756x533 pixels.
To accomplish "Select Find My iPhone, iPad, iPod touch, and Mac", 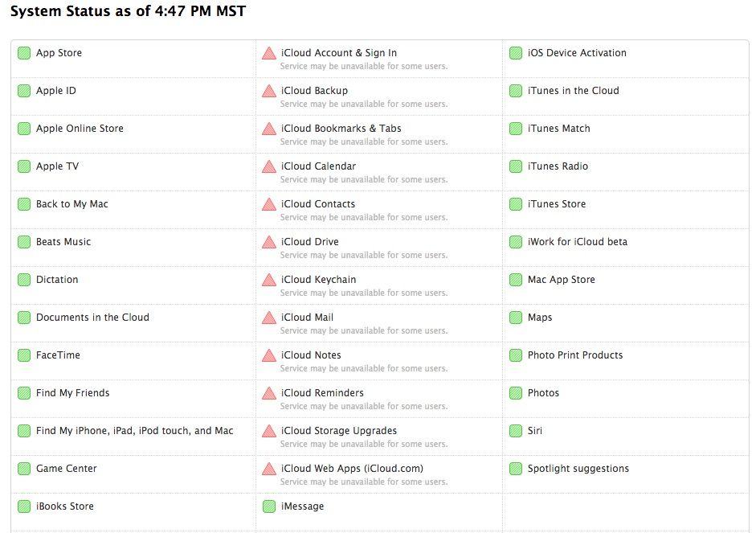I will click(134, 431).
